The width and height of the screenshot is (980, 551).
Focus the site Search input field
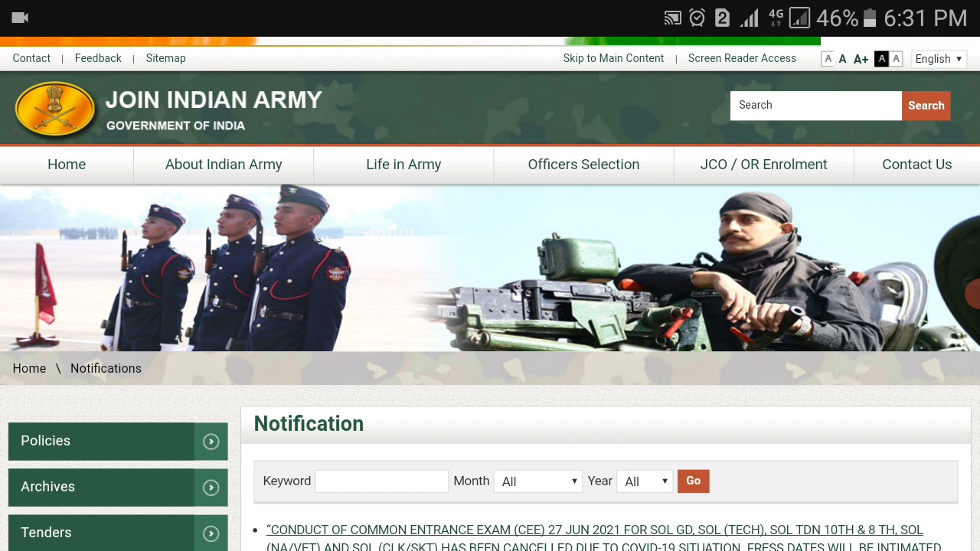coord(816,106)
